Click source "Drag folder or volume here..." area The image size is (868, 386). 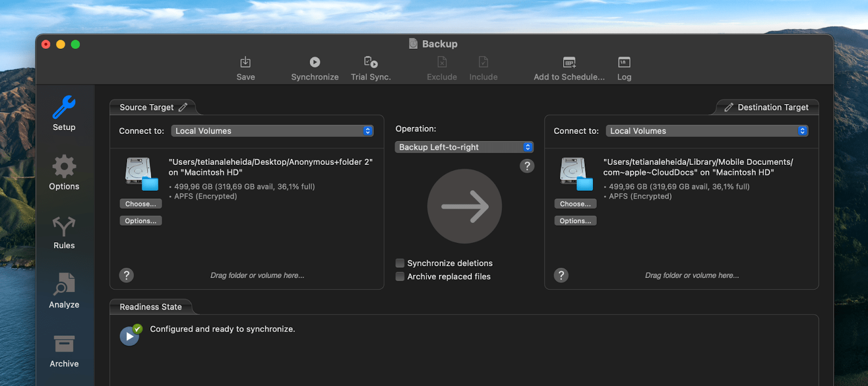point(257,275)
